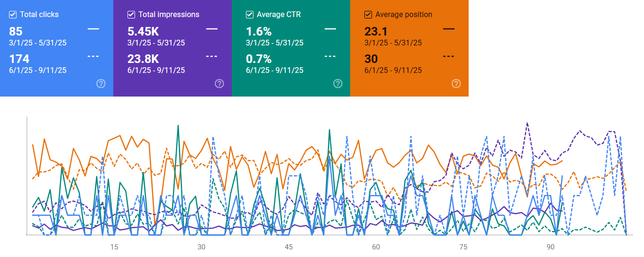Untick the Average position checkbox
Screen dimensions: 644x257
point(368,15)
